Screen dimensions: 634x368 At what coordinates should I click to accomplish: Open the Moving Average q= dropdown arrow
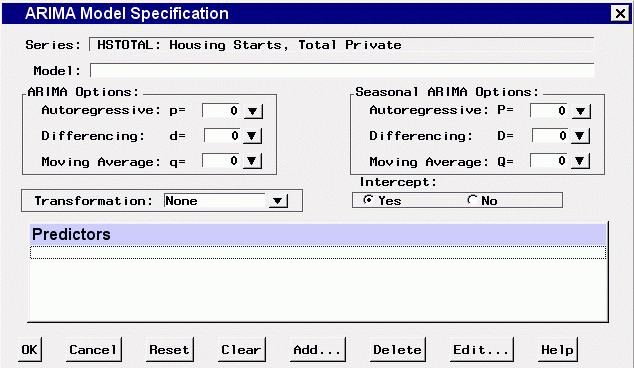click(x=252, y=161)
